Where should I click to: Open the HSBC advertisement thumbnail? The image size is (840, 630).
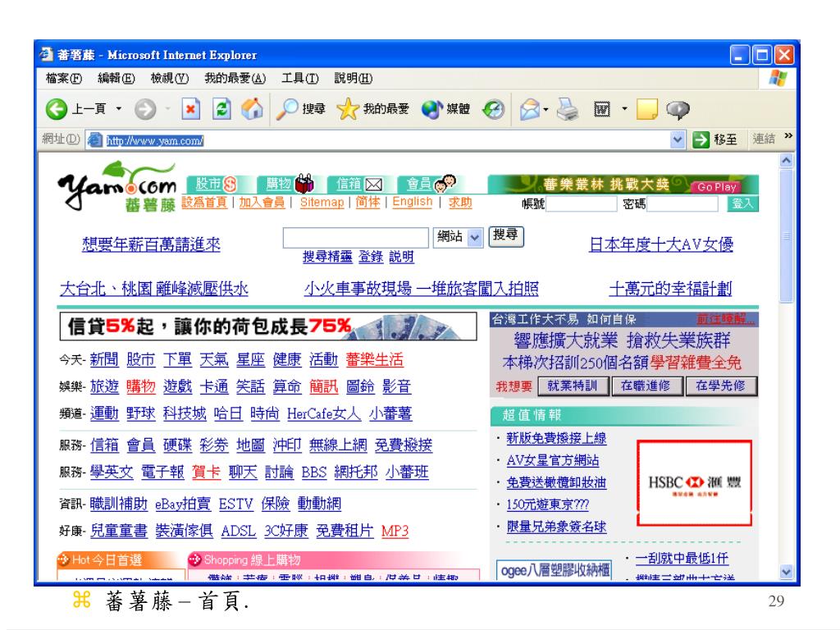tap(694, 482)
